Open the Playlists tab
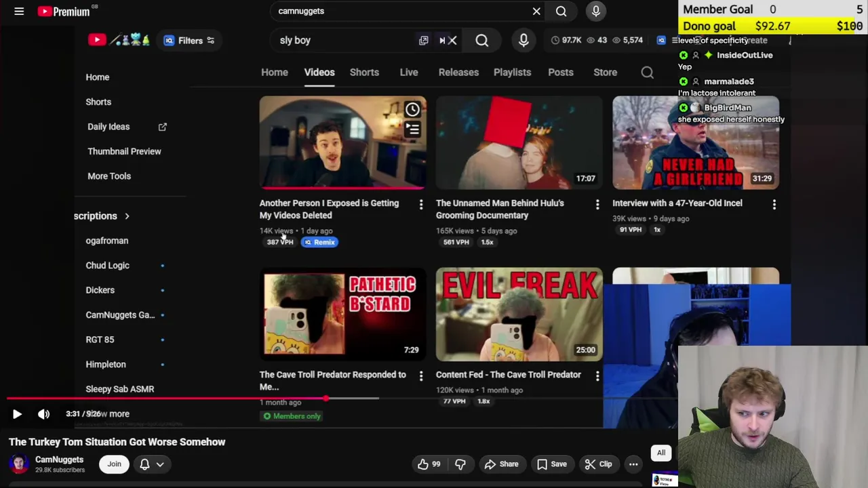 point(512,72)
